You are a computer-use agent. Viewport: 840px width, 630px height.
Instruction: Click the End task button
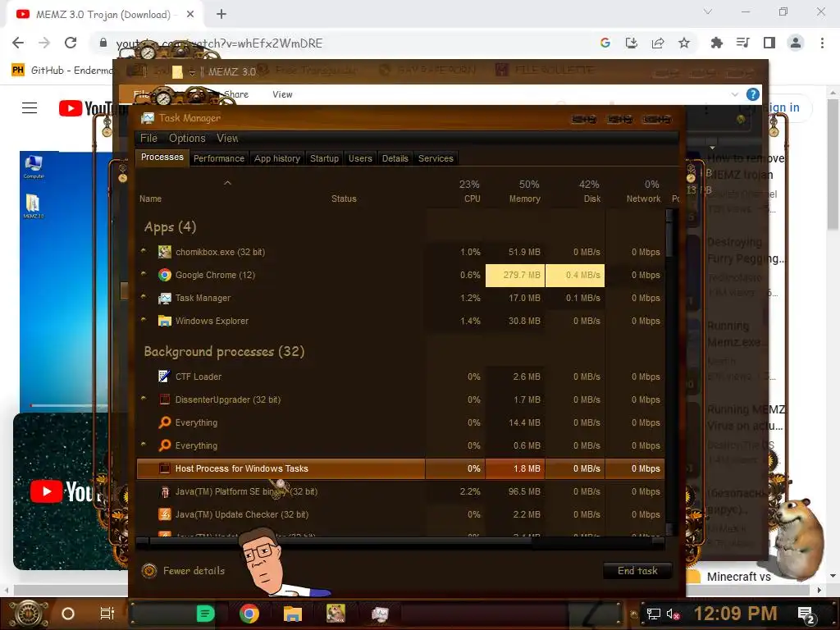tap(637, 571)
